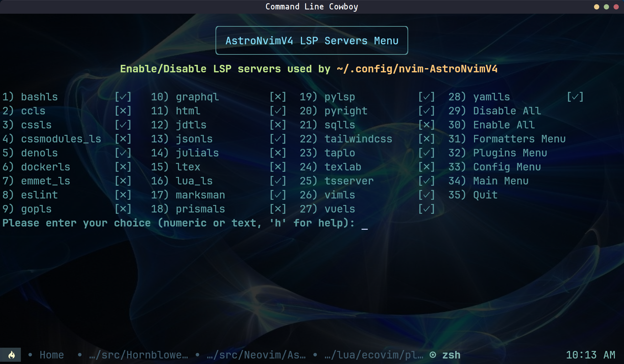The height and width of the screenshot is (364, 624).
Task: Click the Command Line Cowboy window title
Action: 312,7
